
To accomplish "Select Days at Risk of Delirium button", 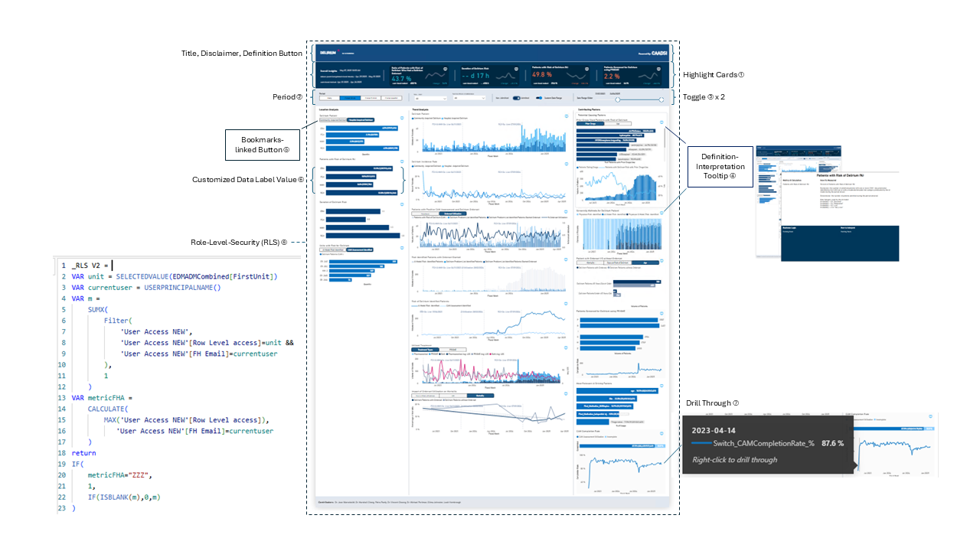I will click(618, 262).
